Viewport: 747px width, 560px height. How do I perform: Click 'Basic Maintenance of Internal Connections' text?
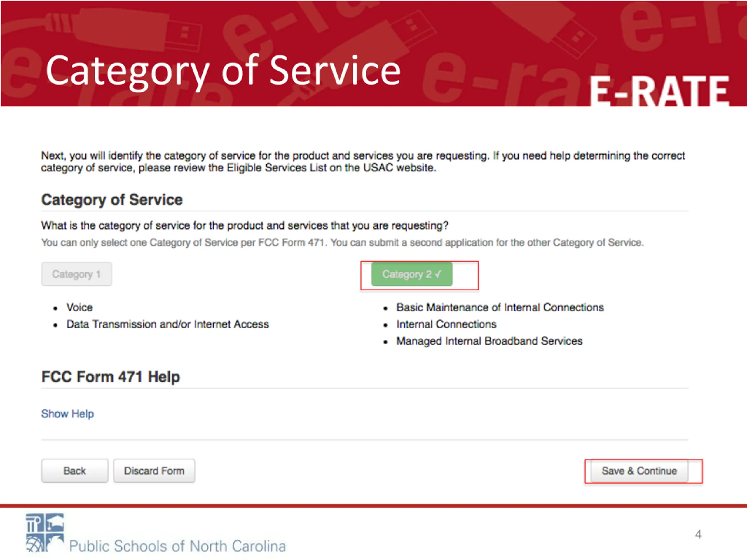[x=500, y=307]
